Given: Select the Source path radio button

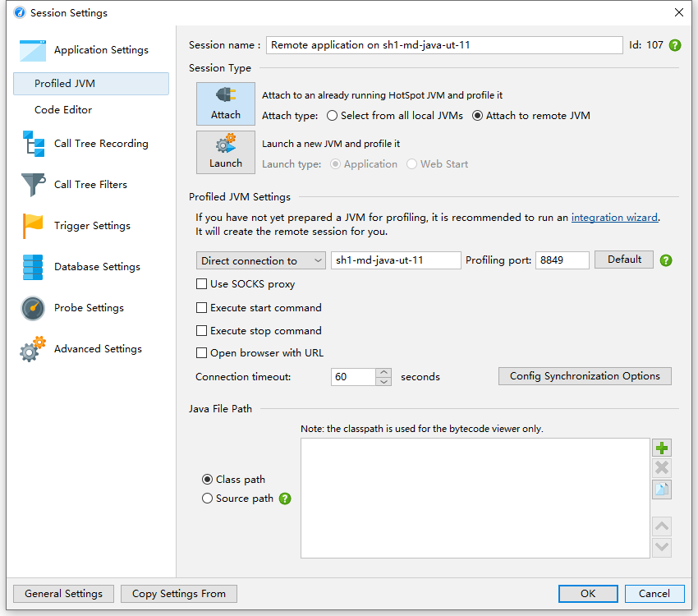Looking at the screenshot, I should click(x=207, y=499).
